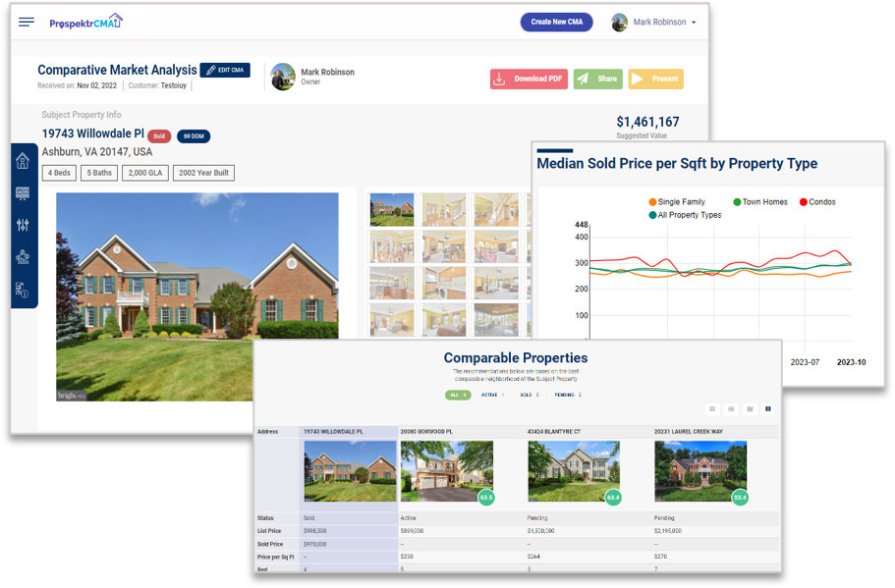Switch comparables to side-by-side view
895x588 pixels.
(x=768, y=409)
